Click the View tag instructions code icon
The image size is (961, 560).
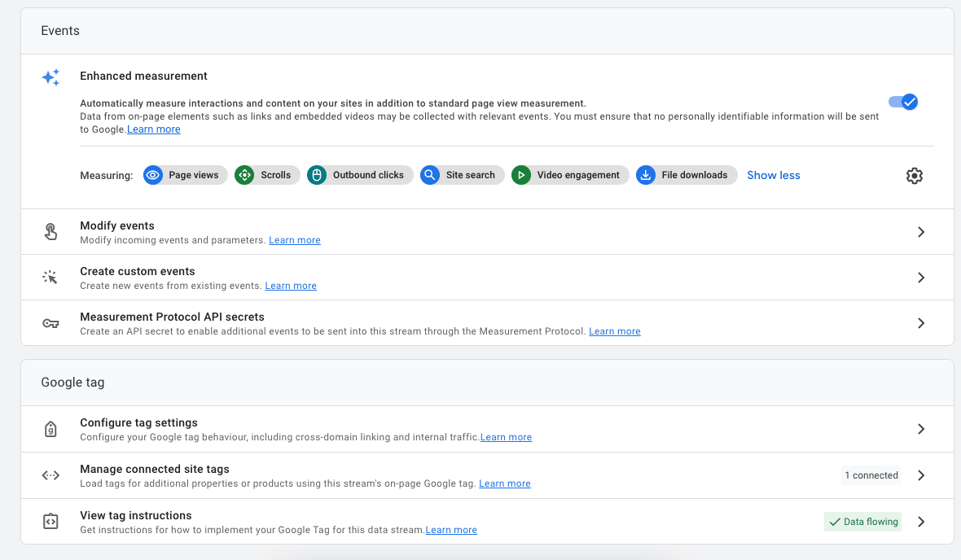(50, 522)
